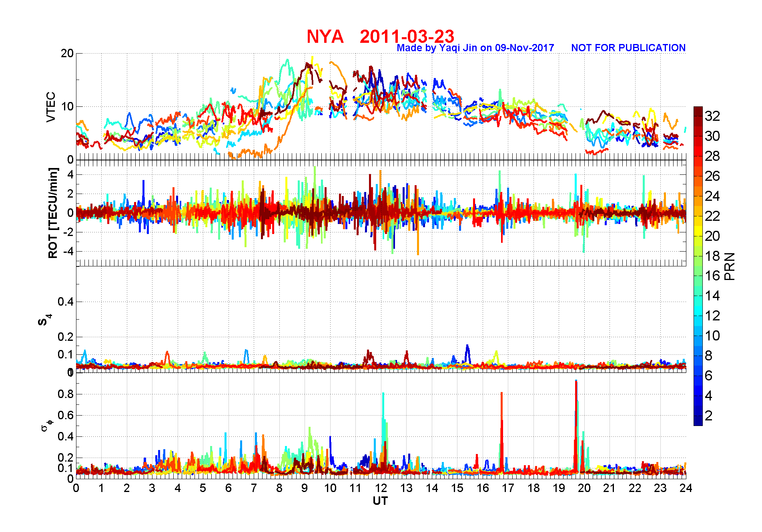The image size is (762, 532).
Task: Click ROT y-axis tick label -4
Action: pos(68,252)
